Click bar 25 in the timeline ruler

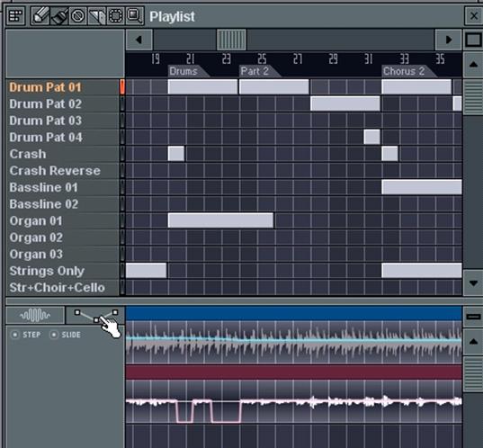262,58
